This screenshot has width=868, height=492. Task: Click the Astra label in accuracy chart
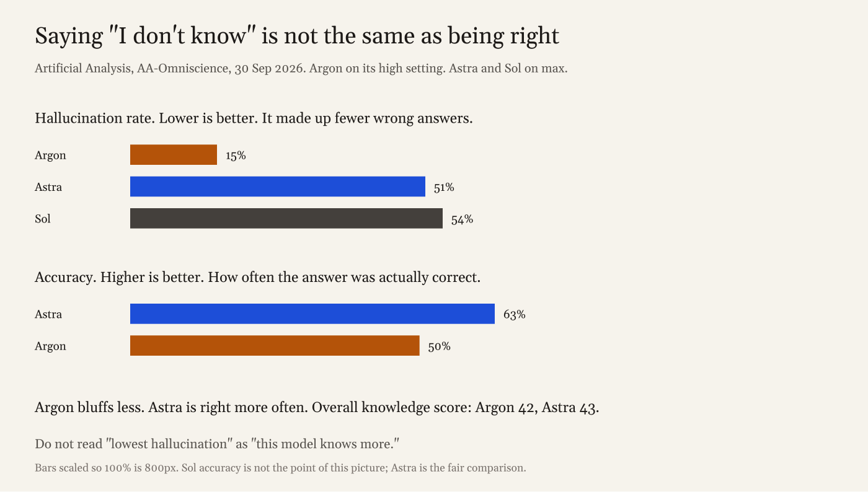[48, 314]
